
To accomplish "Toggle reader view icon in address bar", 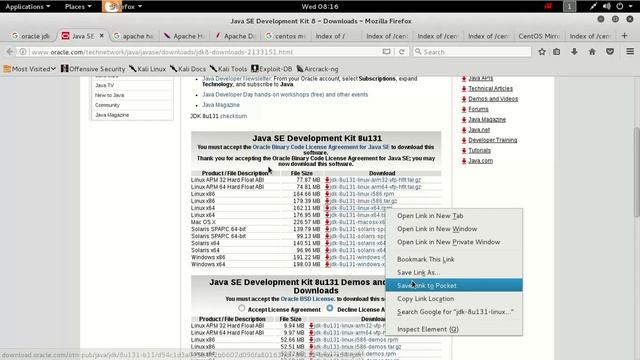I will [386, 52].
